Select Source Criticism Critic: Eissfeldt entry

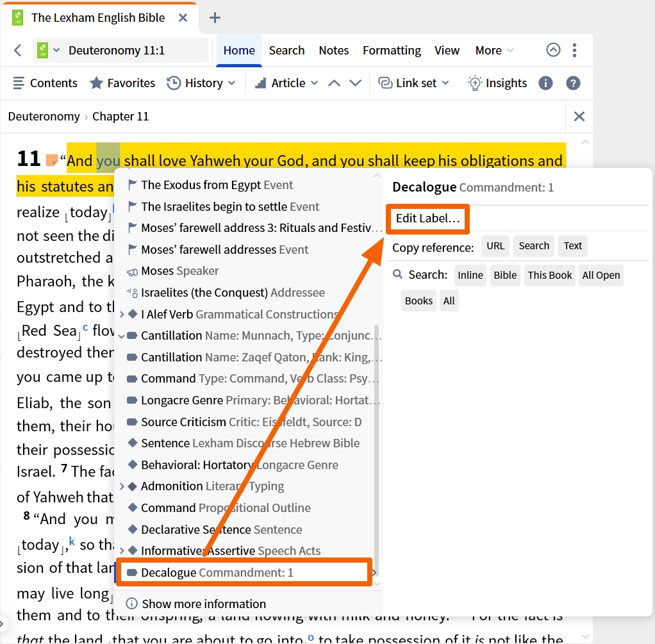coord(248,422)
